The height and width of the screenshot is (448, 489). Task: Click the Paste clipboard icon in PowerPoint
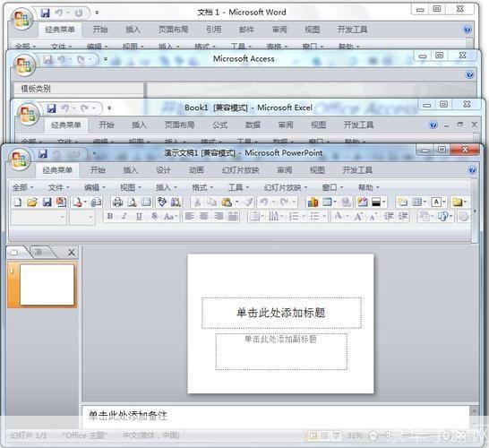[x=227, y=202]
